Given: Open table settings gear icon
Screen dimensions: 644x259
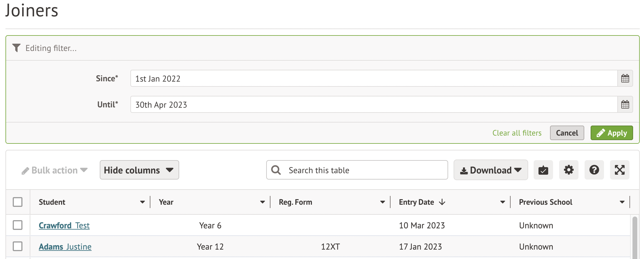Looking at the screenshot, I should click(x=569, y=170).
